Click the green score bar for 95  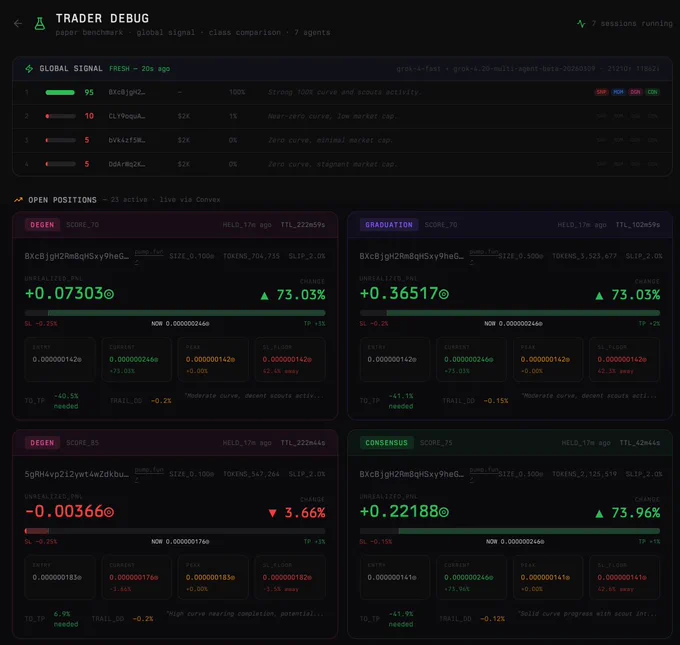pos(60,92)
